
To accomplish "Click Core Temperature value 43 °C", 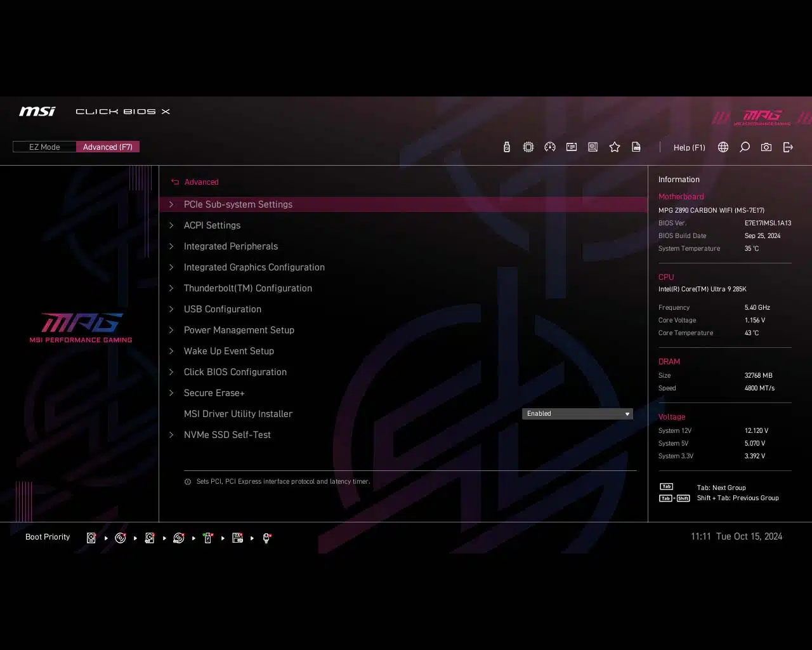I will point(752,333).
